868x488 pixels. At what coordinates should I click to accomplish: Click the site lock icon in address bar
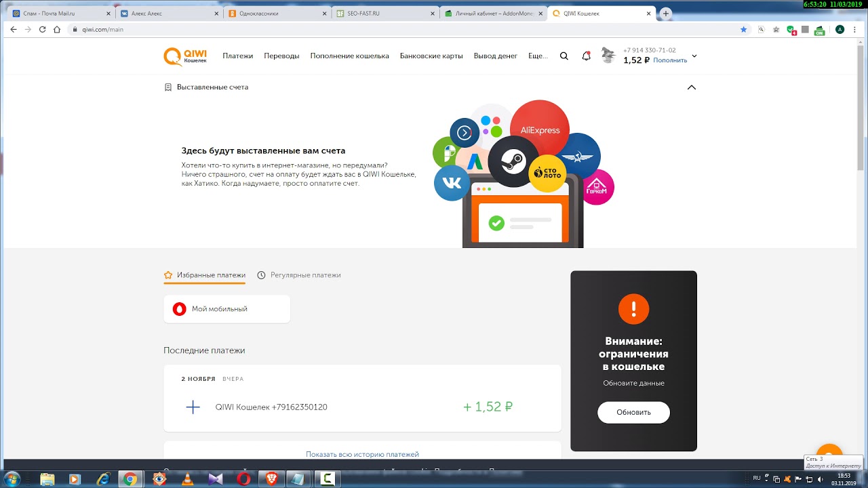[75, 29]
